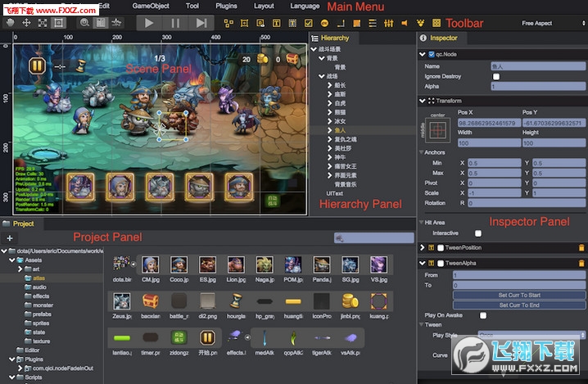Toggle the qc.Node enabled checkbox
588x384 pixels.
432,54
